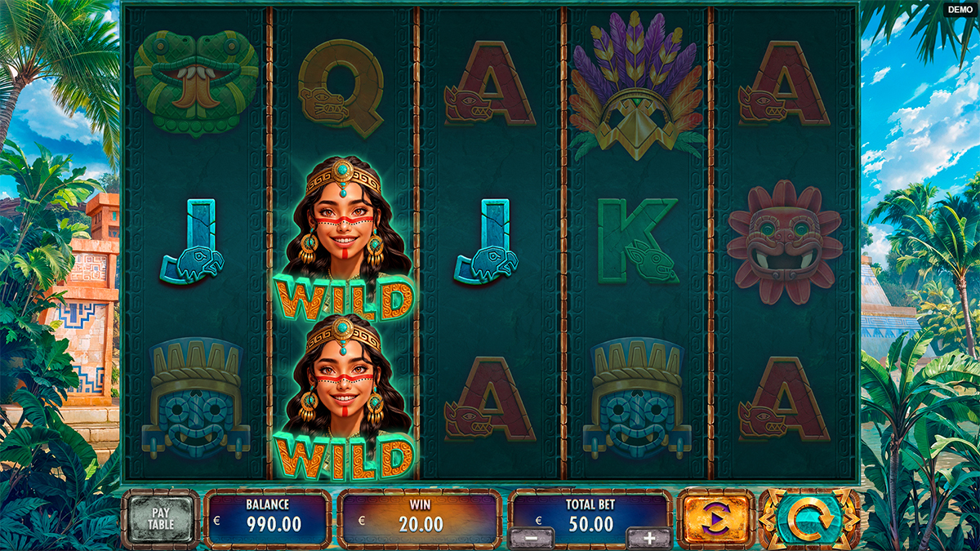The height and width of the screenshot is (551, 980).
Task: Increase total bet with the plus button
Action: point(649,539)
